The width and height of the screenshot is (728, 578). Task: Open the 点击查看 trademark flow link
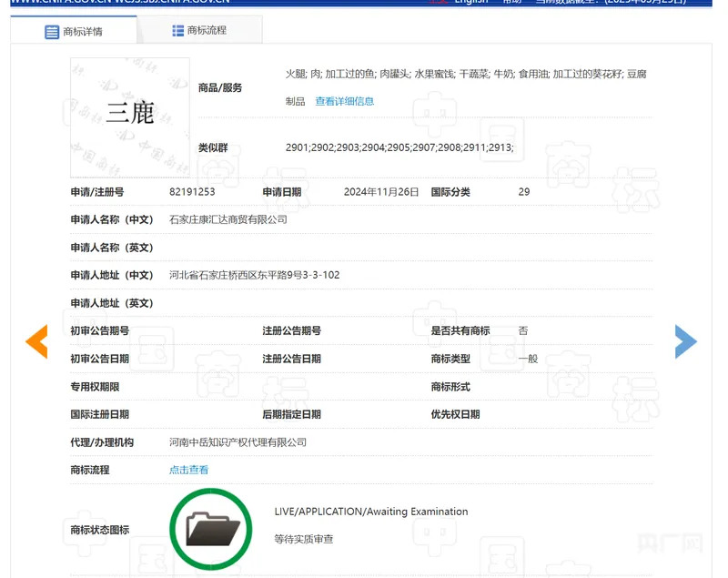coord(188,470)
